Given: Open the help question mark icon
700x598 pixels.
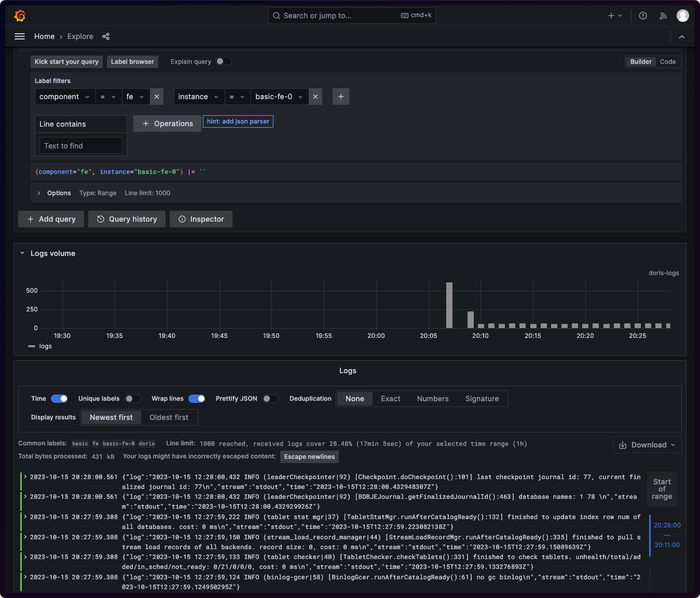Looking at the screenshot, I should pos(643,16).
